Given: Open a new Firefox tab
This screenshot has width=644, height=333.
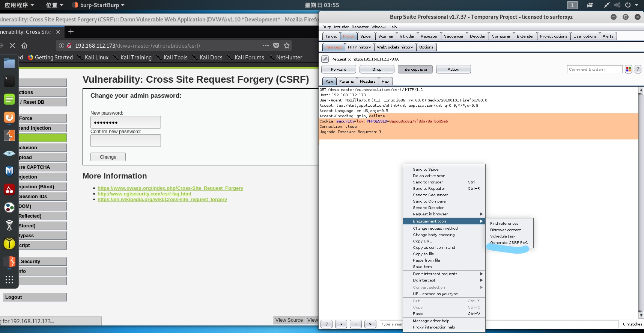Looking at the screenshot, I should (71, 32).
